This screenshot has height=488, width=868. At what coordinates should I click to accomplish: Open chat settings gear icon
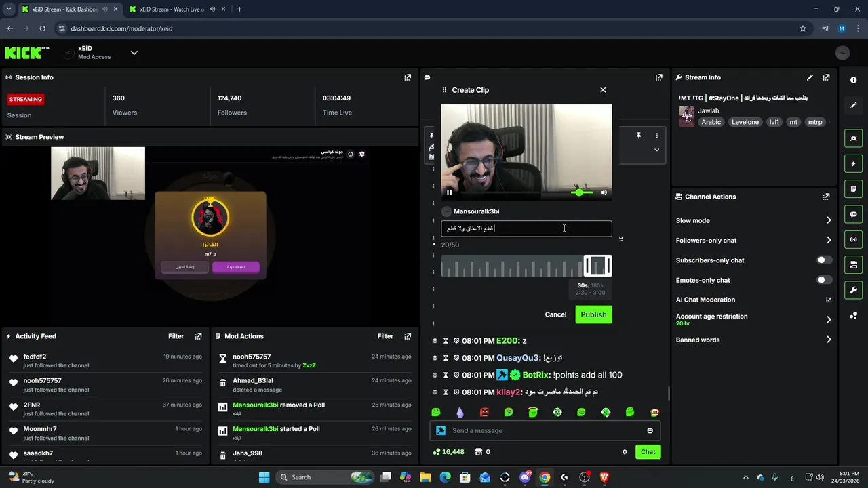click(x=625, y=452)
